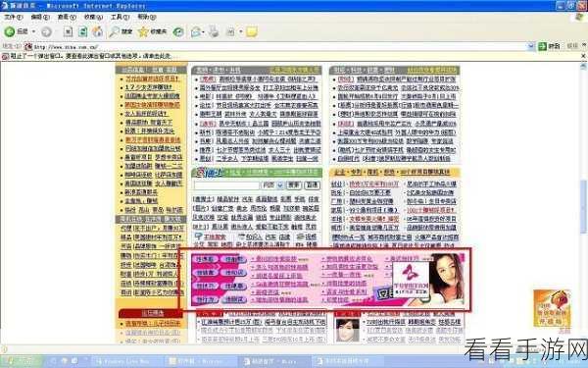Print the page with the printer icon
Image resolution: width=588 pixels, height=368 pixels.
(214, 32)
